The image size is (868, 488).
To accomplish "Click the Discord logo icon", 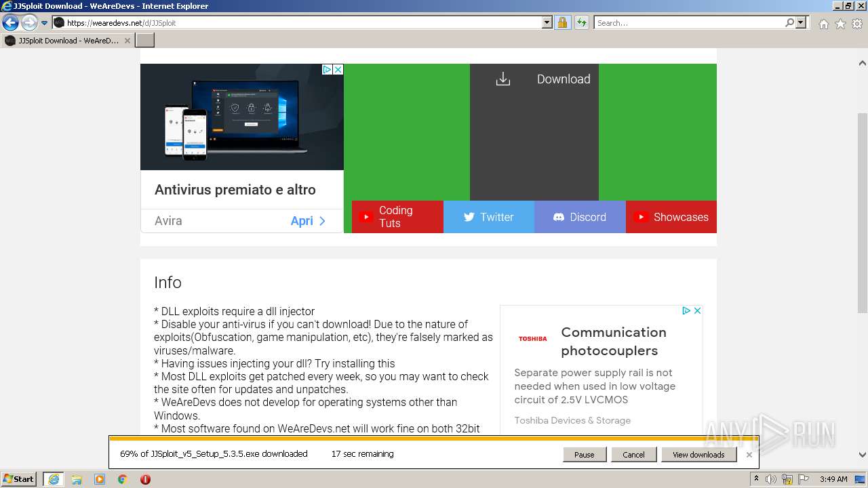I will click(559, 217).
